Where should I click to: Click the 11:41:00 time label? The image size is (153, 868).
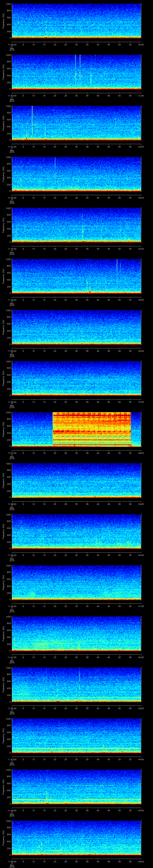click(12, 657)
